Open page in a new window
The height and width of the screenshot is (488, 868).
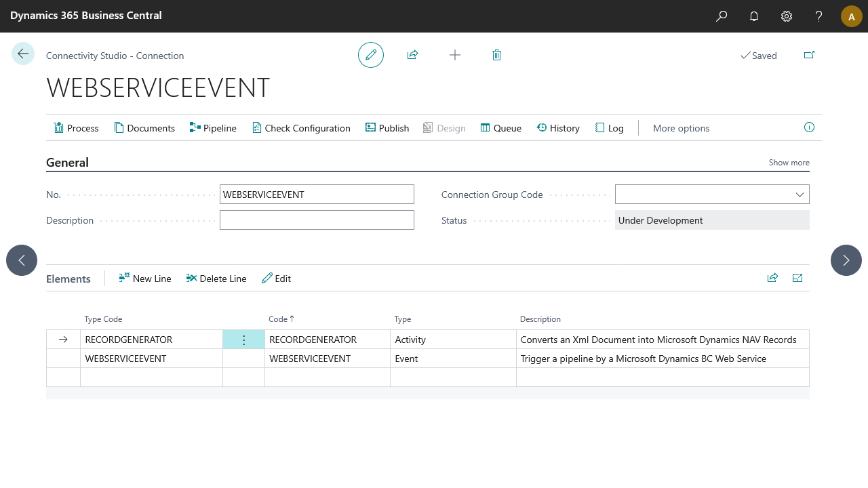tap(809, 55)
